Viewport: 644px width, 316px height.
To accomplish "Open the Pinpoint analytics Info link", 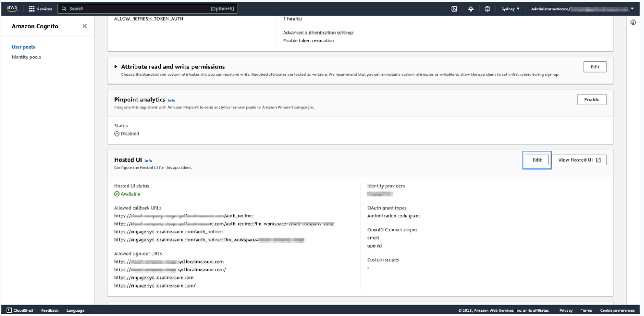I will [171, 100].
